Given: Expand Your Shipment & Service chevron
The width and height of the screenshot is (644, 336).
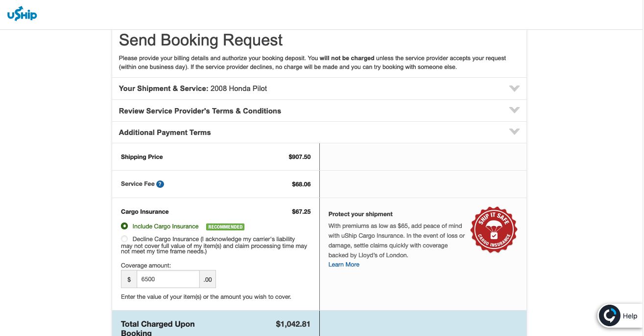Looking at the screenshot, I should point(514,89).
